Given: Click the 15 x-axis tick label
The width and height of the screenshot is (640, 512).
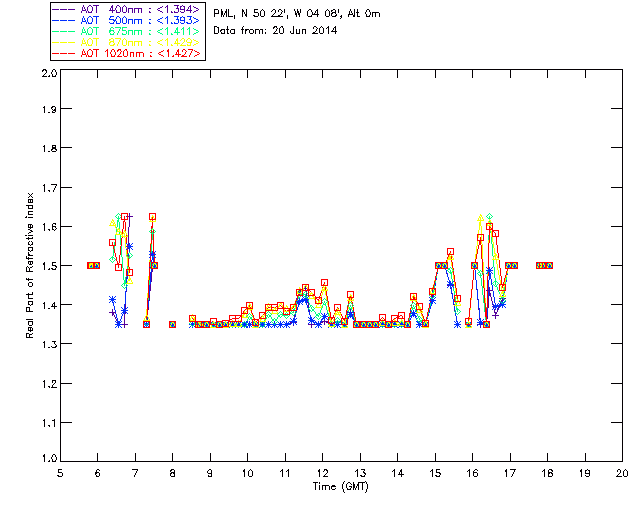Looking at the screenshot, I should click(435, 473).
